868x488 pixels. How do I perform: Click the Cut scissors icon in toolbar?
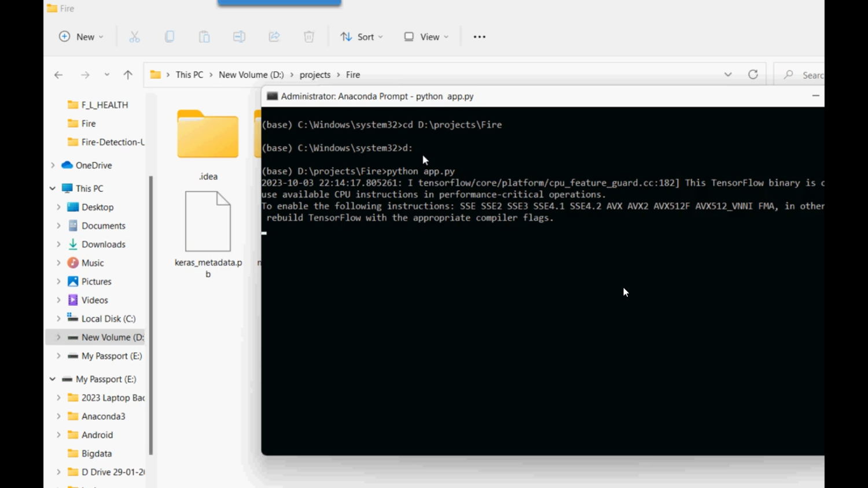click(x=134, y=37)
